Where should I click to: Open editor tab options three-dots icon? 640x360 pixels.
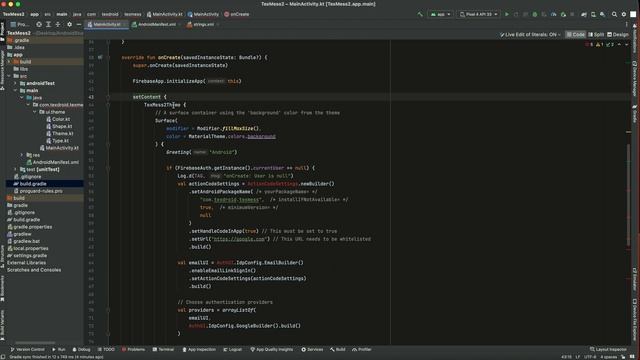coord(627,24)
